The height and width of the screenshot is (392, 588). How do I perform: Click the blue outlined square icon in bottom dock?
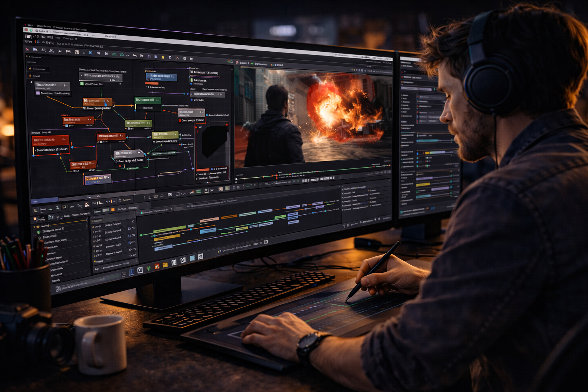(x=131, y=272)
